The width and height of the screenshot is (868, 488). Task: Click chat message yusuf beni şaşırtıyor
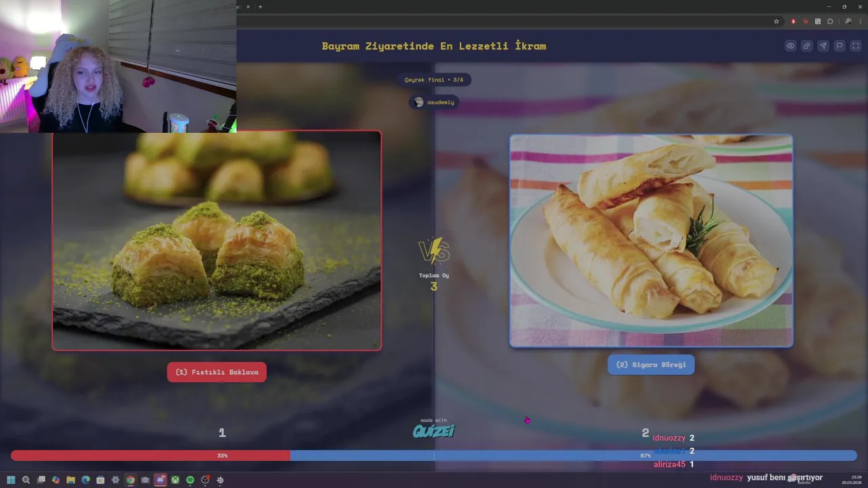click(x=785, y=477)
